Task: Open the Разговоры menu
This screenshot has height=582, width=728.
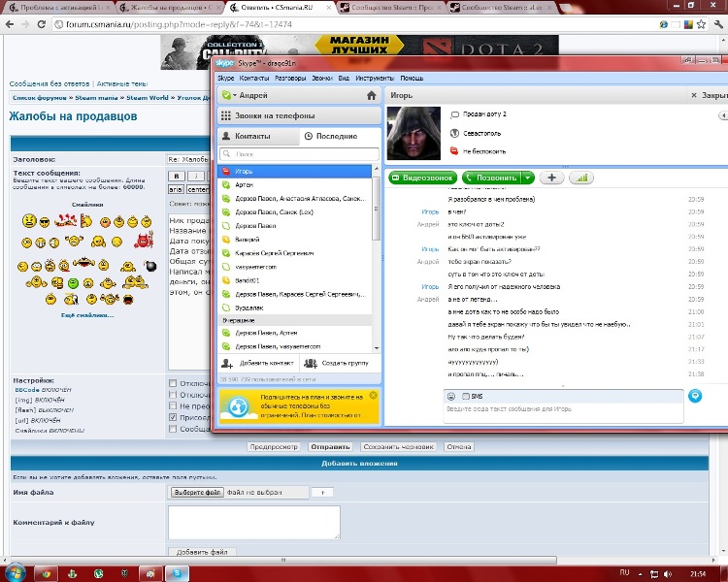Action: click(290, 78)
